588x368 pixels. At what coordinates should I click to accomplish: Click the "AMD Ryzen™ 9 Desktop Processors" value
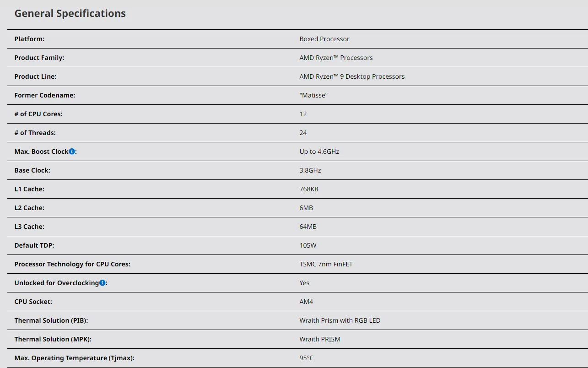pyautogui.click(x=352, y=76)
